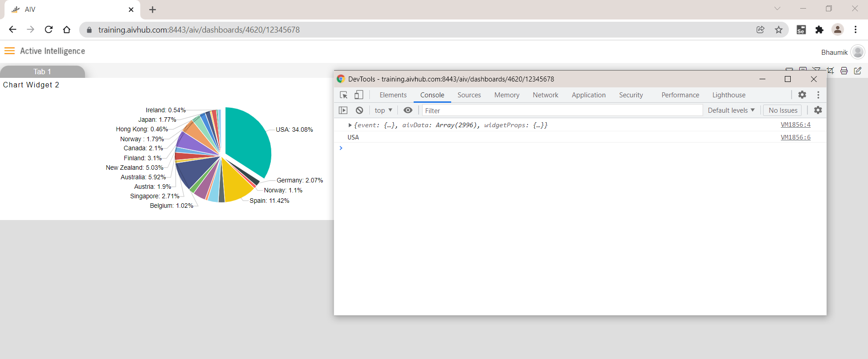Image resolution: width=868 pixels, height=359 pixels.
Task: Open the dashboard edit pencil icon
Action: 858,71
